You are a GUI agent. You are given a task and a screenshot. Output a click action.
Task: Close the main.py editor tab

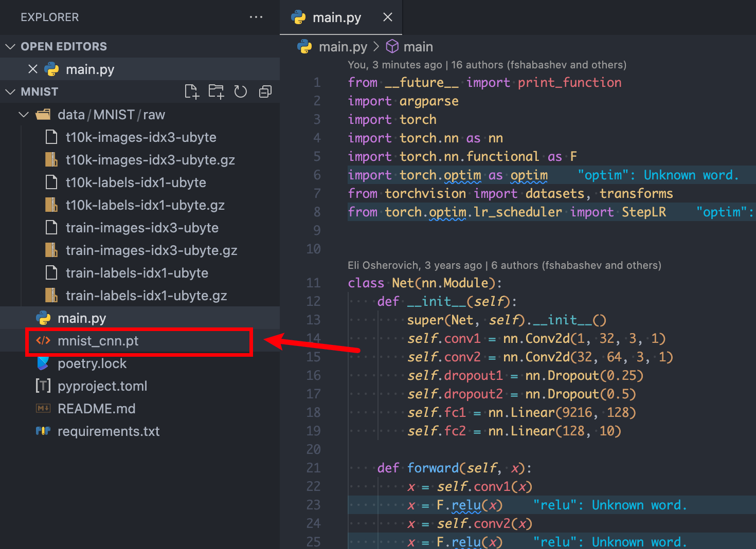(x=388, y=17)
